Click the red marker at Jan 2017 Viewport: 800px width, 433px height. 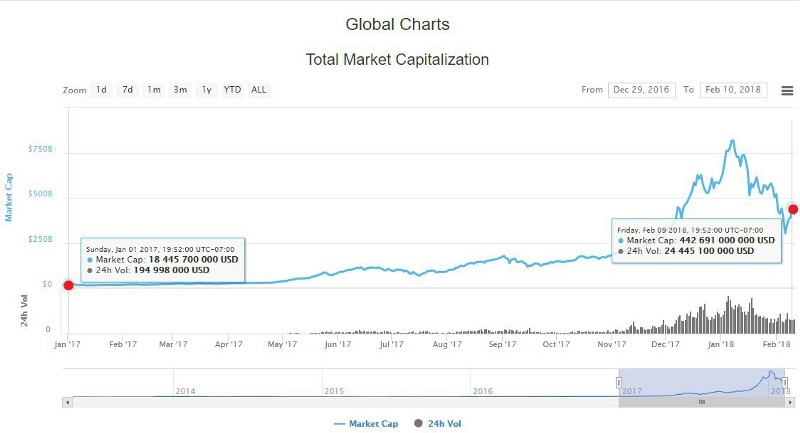68,285
